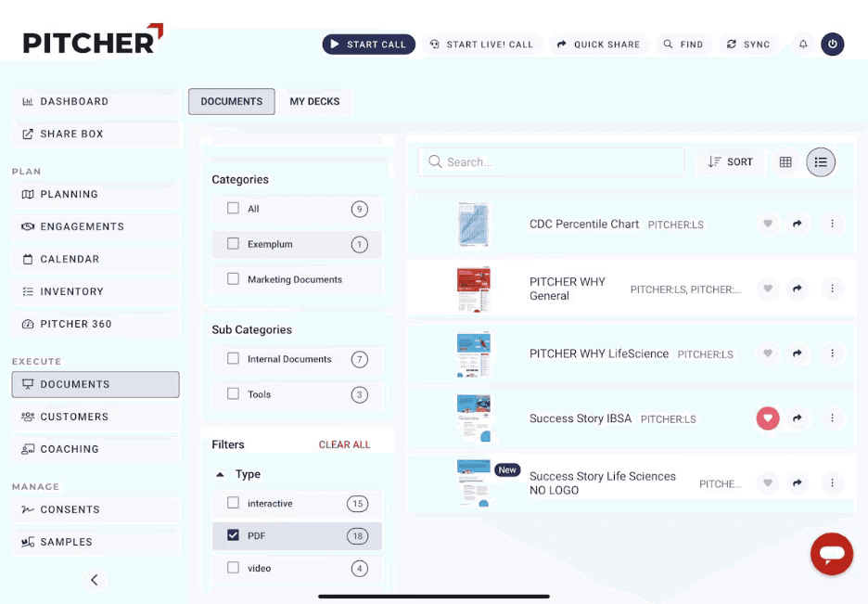
Task: Favorite PITCHER WHY General
Action: point(768,289)
